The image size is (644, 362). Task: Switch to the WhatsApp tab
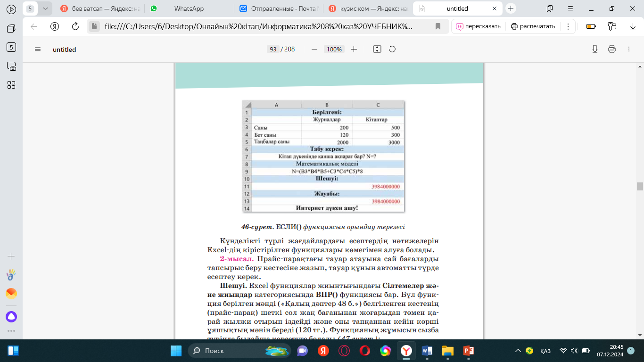190,8
